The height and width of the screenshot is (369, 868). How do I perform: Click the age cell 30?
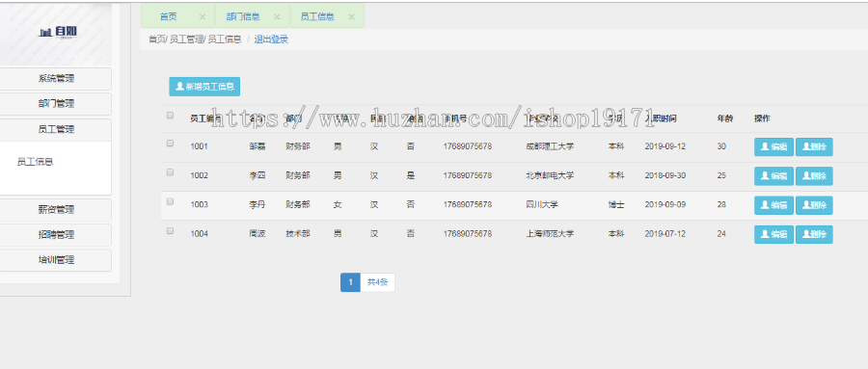click(721, 146)
